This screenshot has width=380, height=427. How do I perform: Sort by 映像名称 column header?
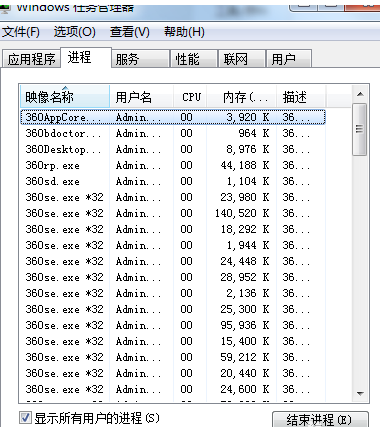pyautogui.click(x=65, y=97)
